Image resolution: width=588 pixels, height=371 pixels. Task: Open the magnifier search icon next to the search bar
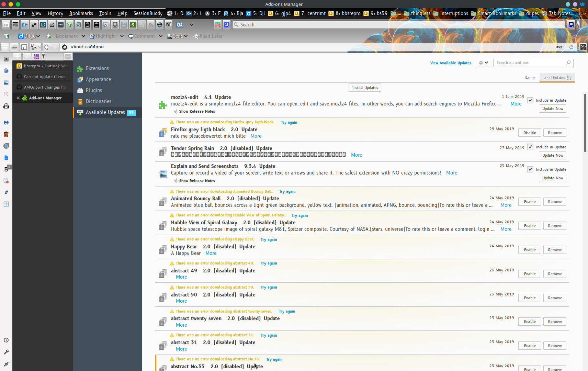pos(227,25)
